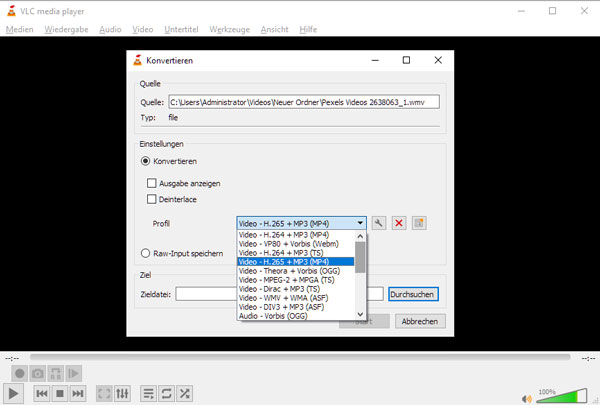
Task: Close the Konvertieren dialog
Action: pos(438,60)
